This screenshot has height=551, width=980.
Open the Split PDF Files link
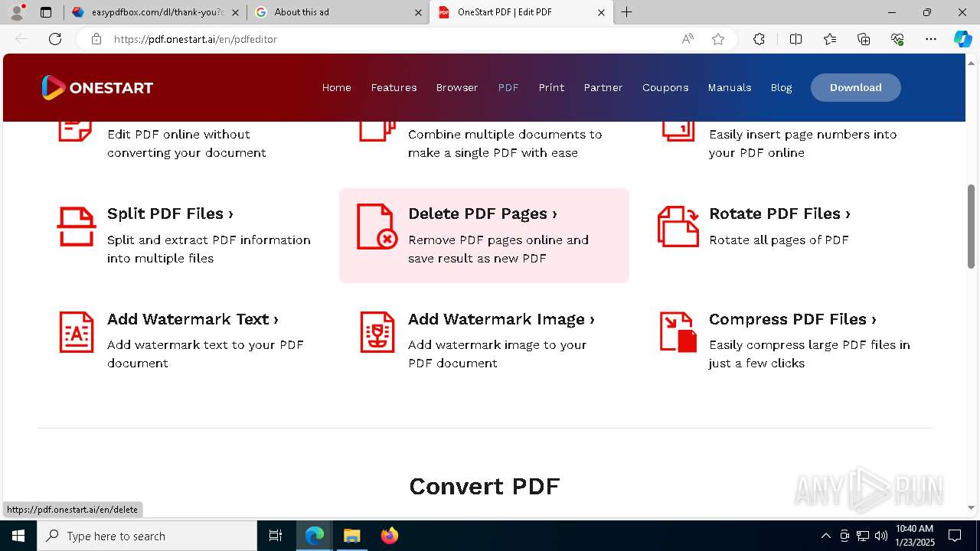pos(170,214)
